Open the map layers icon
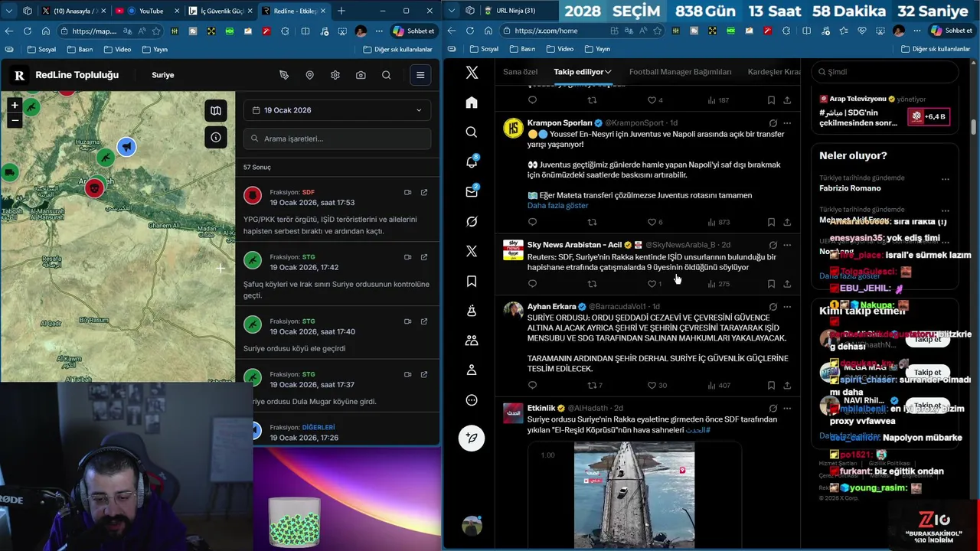980x551 pixels. pyautogui.click(x=216, y=111)
